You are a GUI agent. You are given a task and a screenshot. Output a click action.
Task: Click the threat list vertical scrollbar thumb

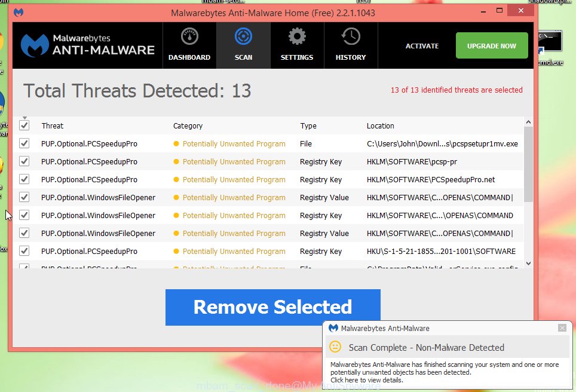click(528, 164)
